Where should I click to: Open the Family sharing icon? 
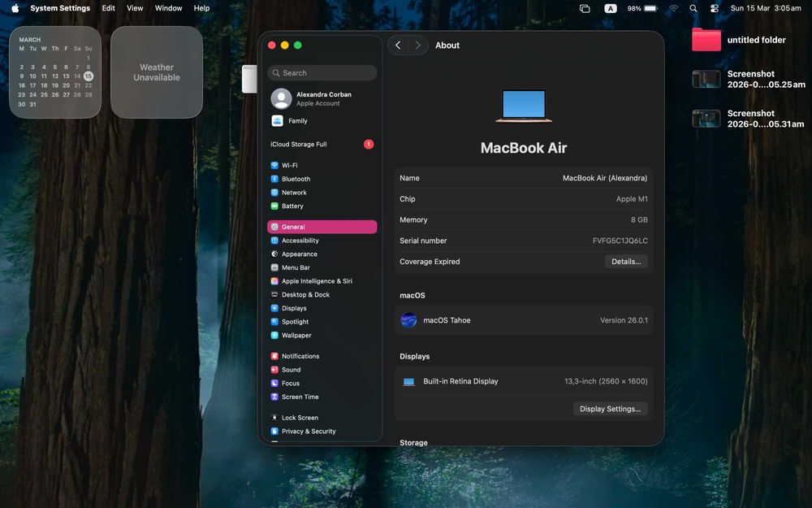(277, 121)
